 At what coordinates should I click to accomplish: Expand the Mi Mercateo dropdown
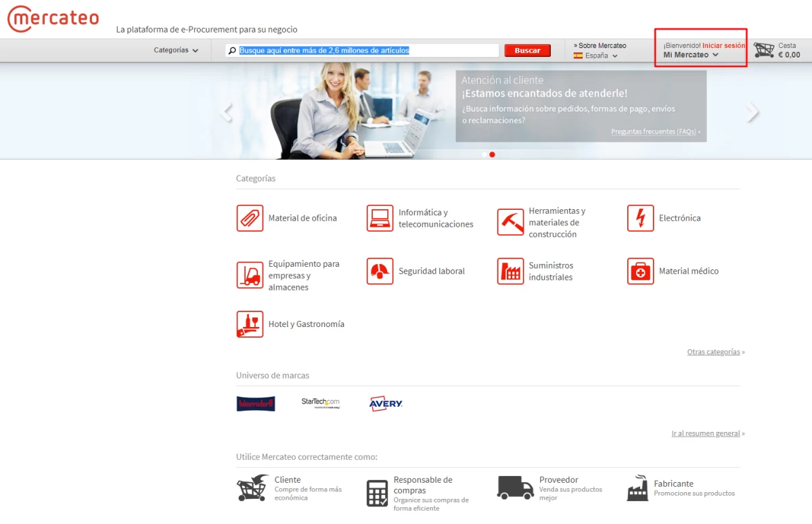click(x=690, y=55)
